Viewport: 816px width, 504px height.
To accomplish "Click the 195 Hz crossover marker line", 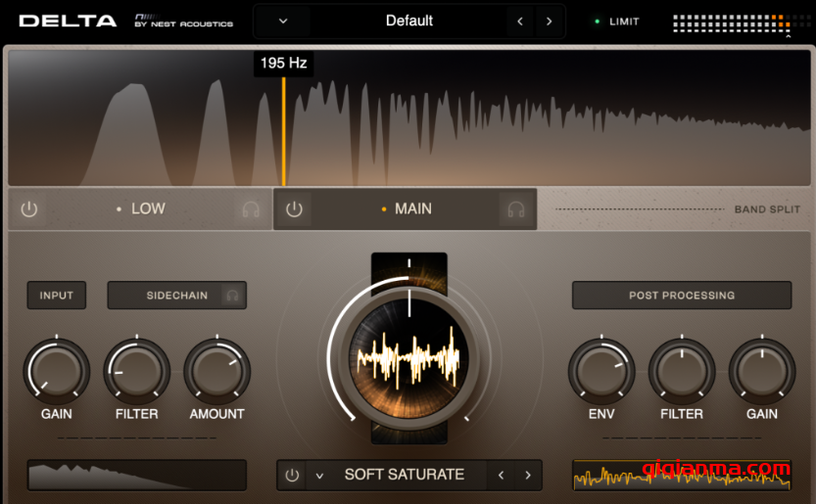I will 284,131.
